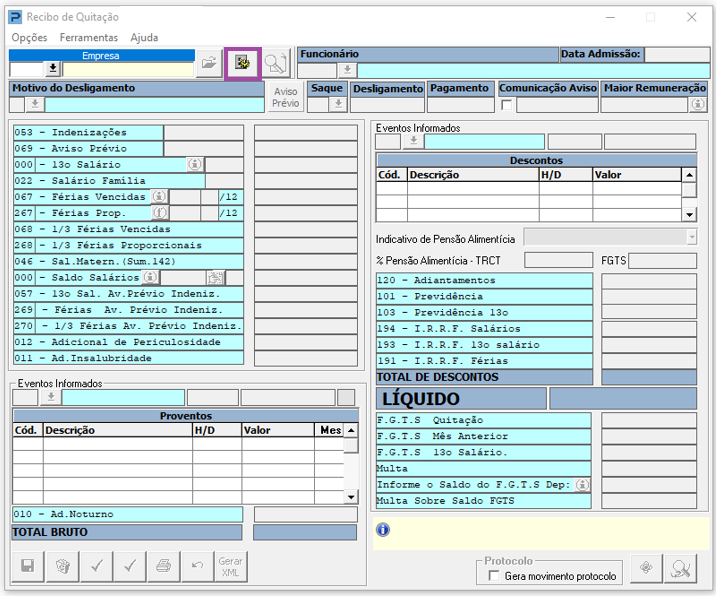Toggle the checkbox under Comunicação Aviso
This screenshot has height=599, width=720.
[x=507, y=105]
